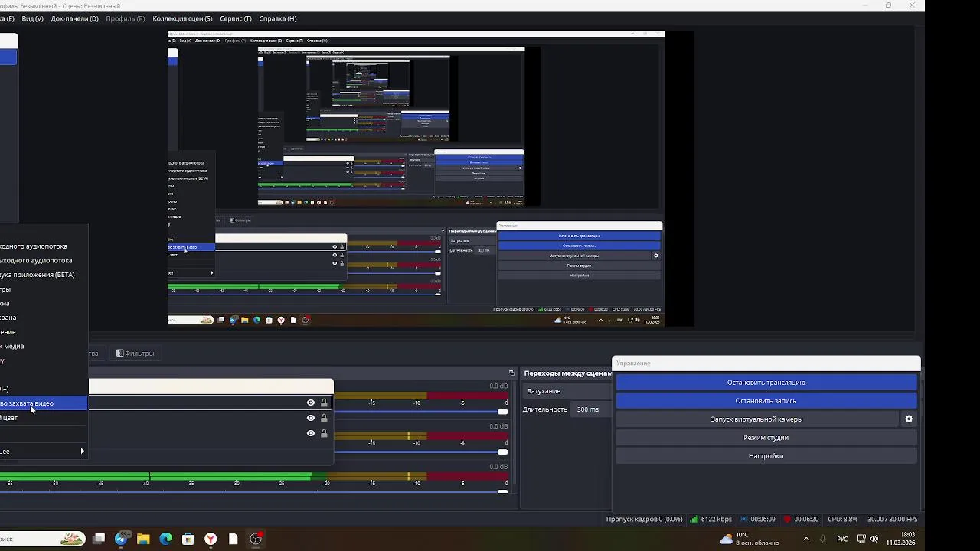Pop out the audio mixer dock icon

[x=511, y=373]
